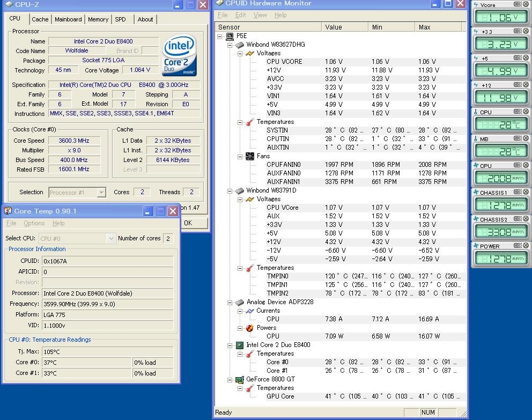Collapse the Fans group under W83627DHG

[x=240, y=157]
